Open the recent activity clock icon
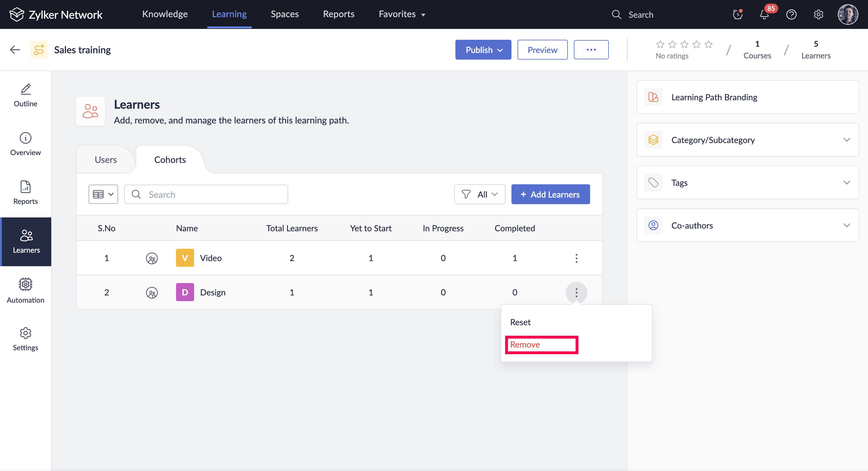 click(737, 15)
